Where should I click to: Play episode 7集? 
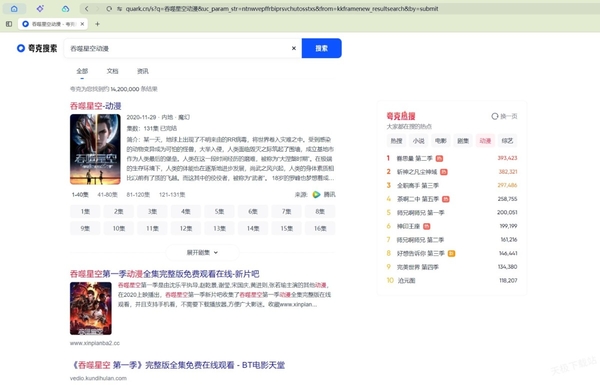(287, 211)
